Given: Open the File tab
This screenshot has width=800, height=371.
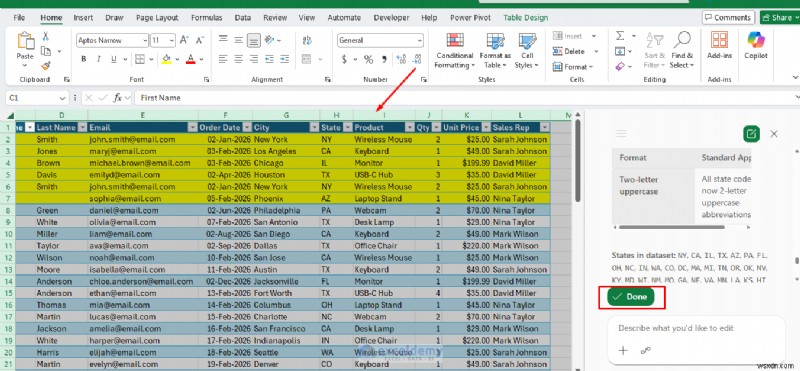Looking at the screenshot, I should (x=19, y=18).
